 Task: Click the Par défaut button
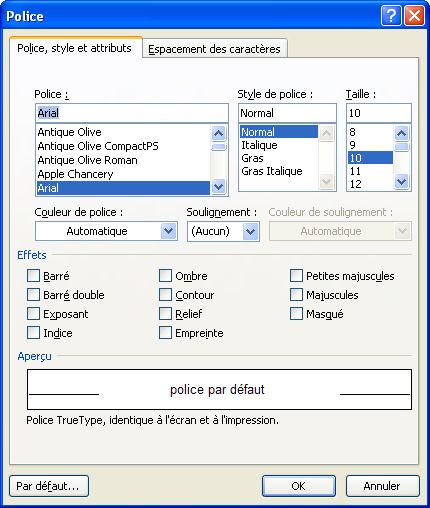coord(49,486)
